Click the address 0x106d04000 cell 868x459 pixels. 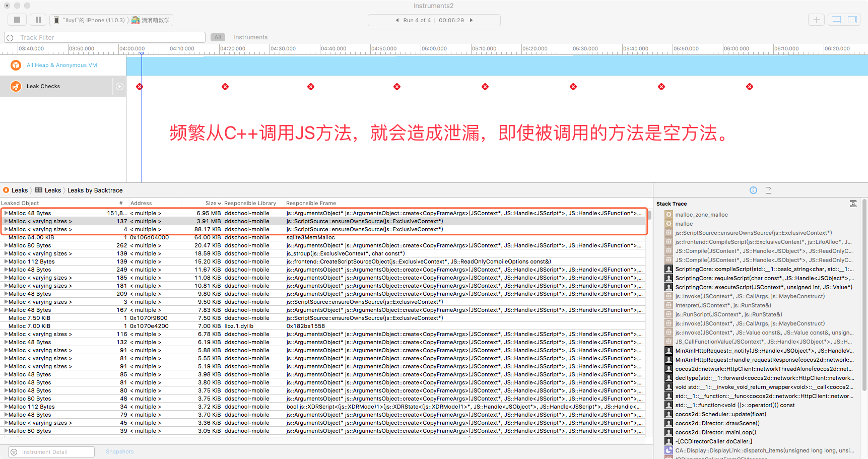coord(150,237)
